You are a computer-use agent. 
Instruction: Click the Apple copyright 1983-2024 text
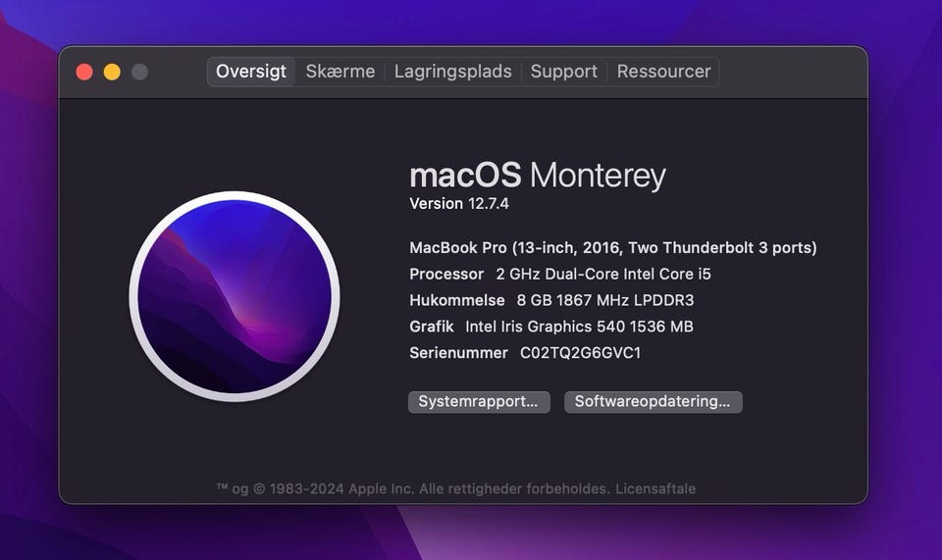412,488
